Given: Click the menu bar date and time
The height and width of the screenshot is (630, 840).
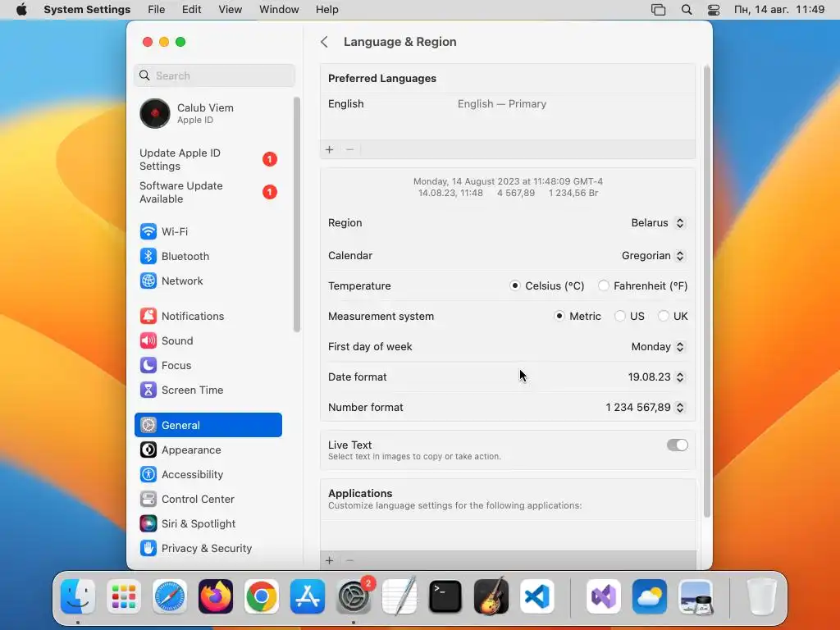Looking at the screenshot, I should click(x=779, y=10).
